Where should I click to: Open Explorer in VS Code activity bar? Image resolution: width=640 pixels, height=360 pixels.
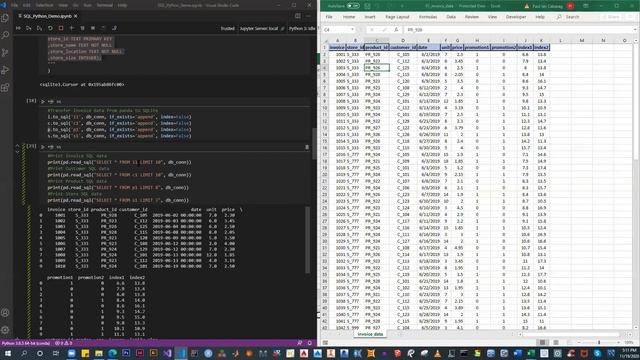[x=5, y=18]
